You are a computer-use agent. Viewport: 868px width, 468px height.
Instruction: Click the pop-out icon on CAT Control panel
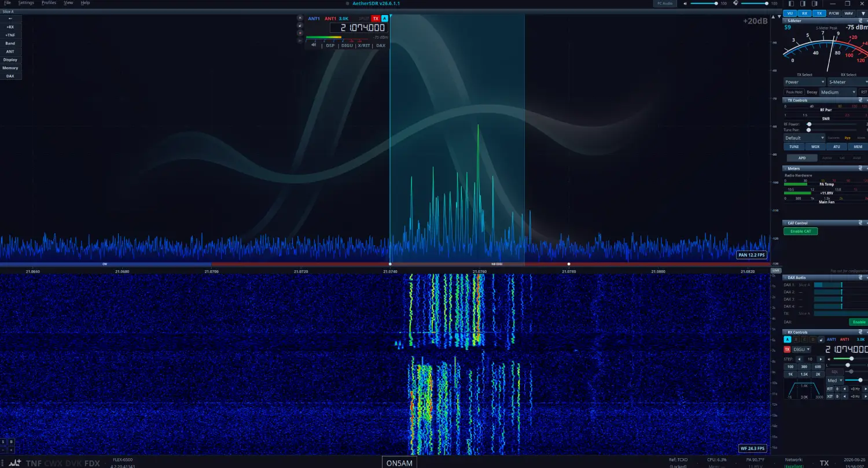point(860,223)
